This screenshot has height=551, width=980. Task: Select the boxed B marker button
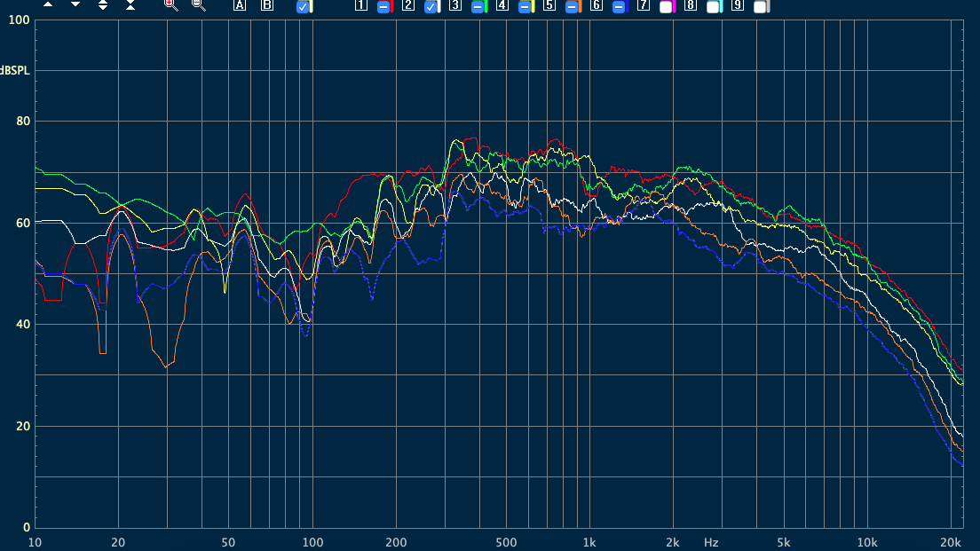(x=267, y=5)
